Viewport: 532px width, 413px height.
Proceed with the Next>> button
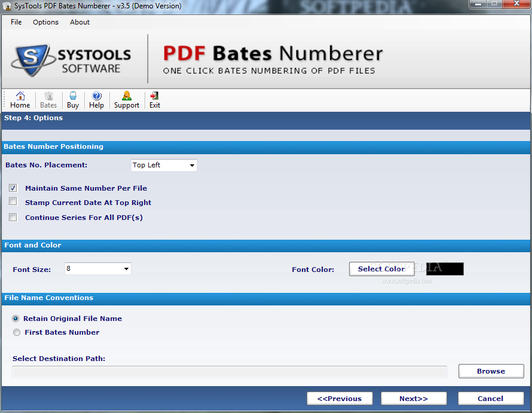414,399
